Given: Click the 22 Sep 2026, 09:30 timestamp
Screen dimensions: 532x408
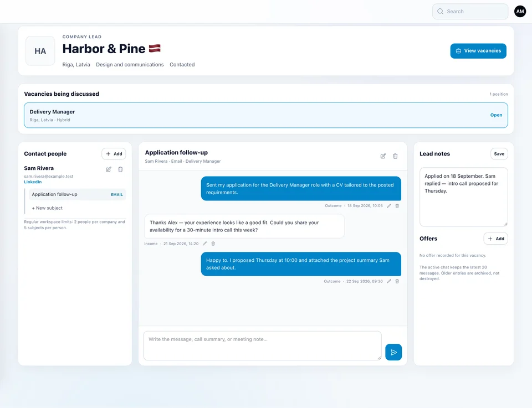Looking at the screenshot, I should (365, 281).
